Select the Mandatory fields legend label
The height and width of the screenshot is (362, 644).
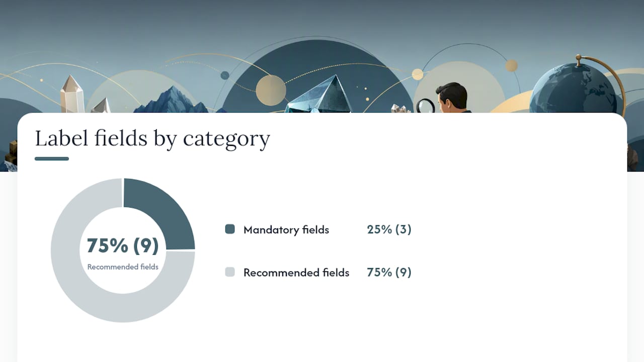286,230
